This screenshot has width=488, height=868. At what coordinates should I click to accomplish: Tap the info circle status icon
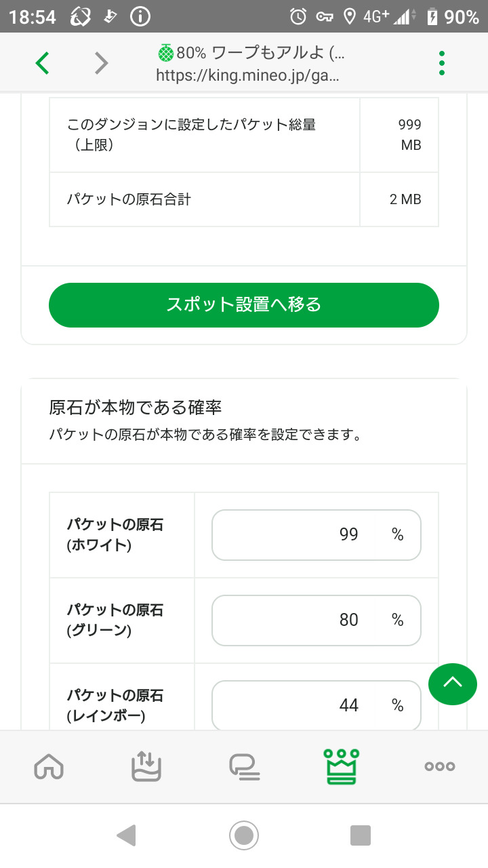point(140,17)
